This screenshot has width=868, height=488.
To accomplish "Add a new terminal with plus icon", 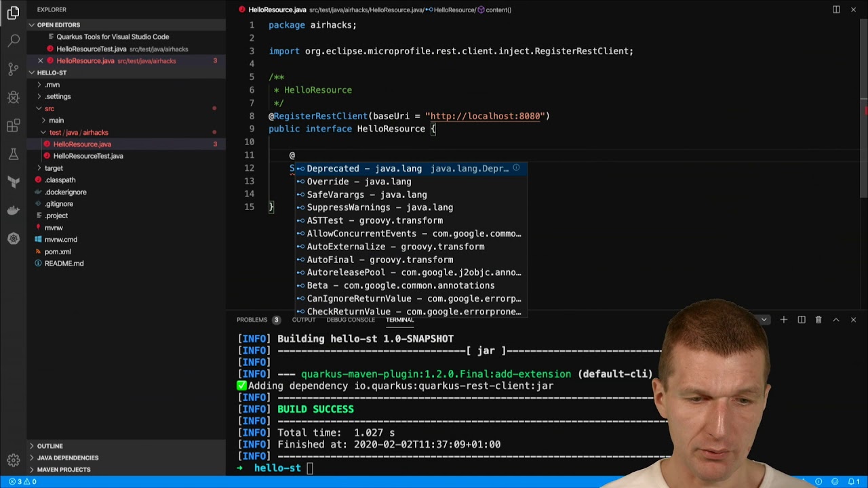I will click(x=783, y=320).
